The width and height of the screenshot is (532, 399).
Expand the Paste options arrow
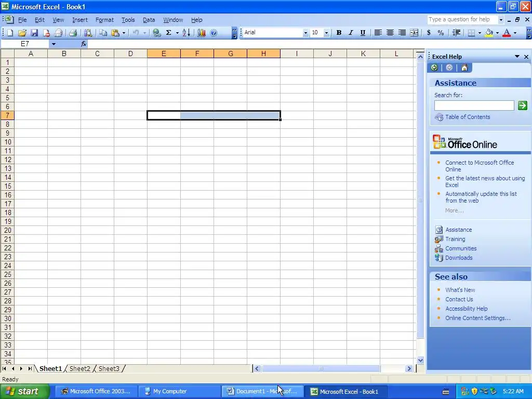(124, 33)
